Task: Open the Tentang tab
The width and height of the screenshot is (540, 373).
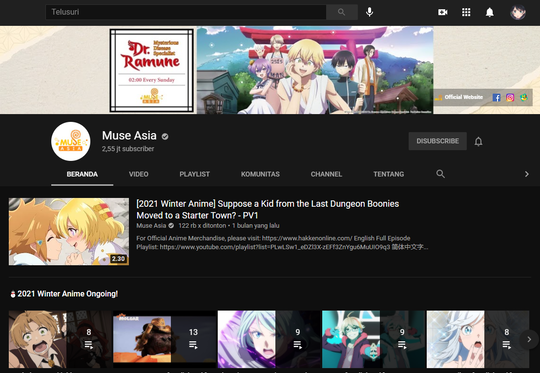Action: (388, 174)
